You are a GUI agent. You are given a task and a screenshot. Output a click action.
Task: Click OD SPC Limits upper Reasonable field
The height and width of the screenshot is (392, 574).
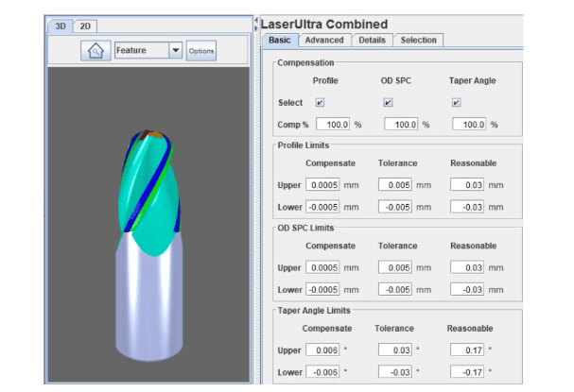tap(470, 267)
